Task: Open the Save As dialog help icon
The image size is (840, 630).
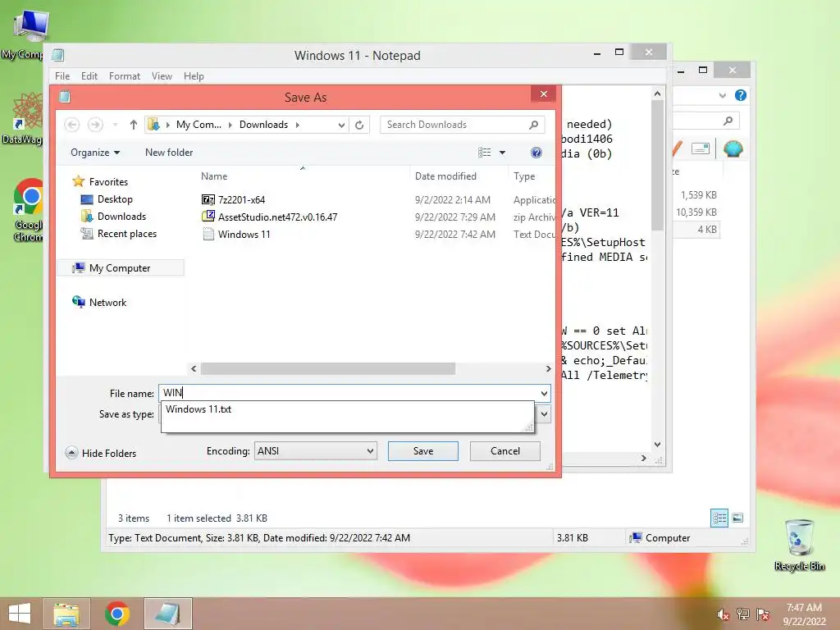Action: pyautogui.click(x=536, y=153)
